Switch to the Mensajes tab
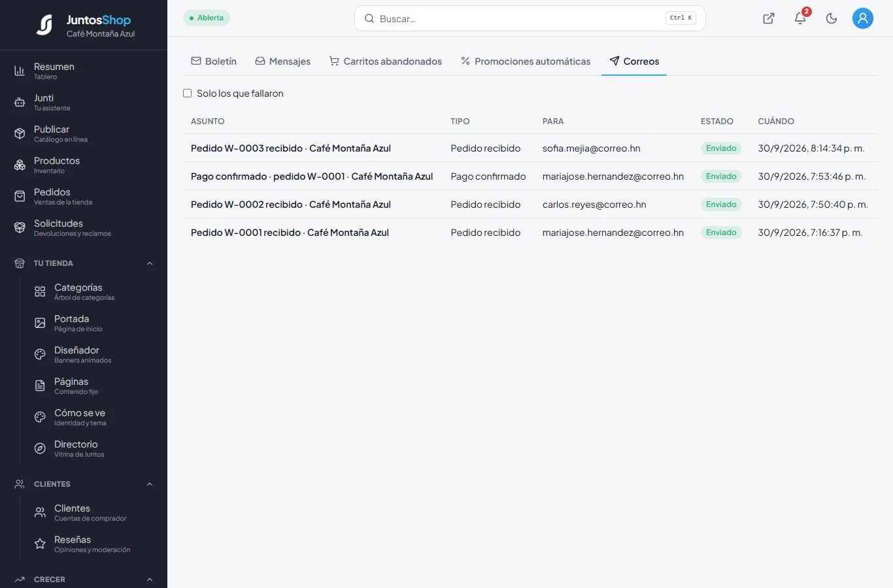The height and width of the screenshot is (588, 893). [x=282, y=61]
